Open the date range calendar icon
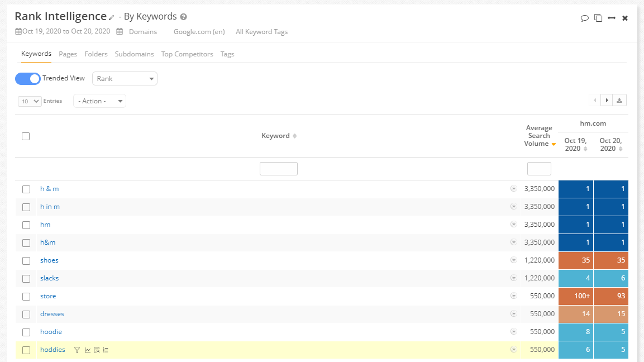Image resolution: width=644 pixels, height=362 pixels. point(18,31)
